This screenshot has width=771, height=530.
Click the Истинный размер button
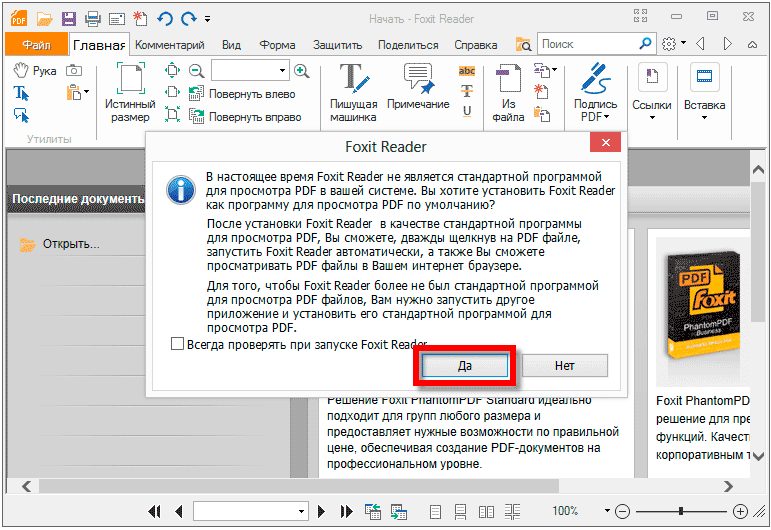(x=130, y=93)
